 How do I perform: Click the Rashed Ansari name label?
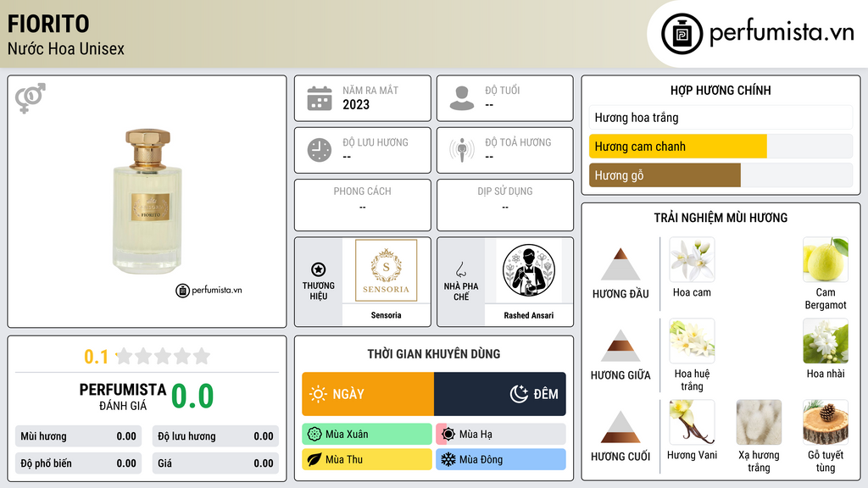coord(529,315)
